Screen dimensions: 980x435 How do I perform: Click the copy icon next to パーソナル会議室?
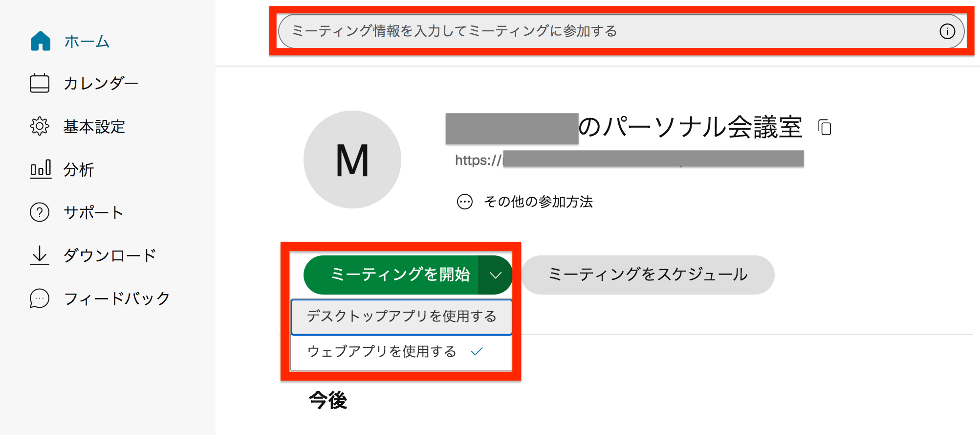coord(825,128)
